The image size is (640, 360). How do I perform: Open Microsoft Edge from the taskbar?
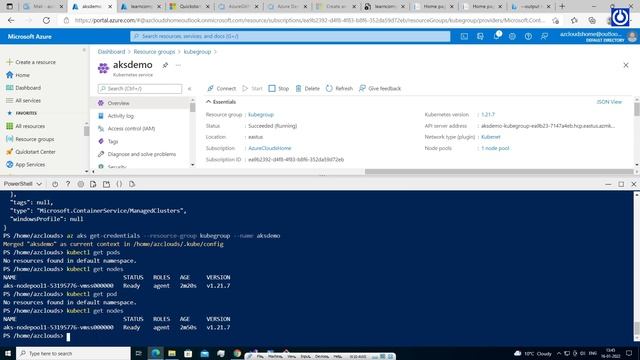pyautogui.click(x=156, y=353)
